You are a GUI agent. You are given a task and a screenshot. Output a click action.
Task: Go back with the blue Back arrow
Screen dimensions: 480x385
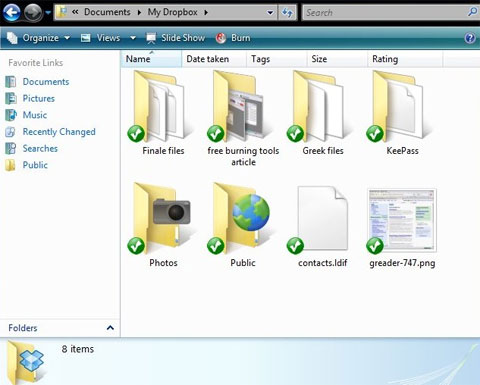pos(12,13)
